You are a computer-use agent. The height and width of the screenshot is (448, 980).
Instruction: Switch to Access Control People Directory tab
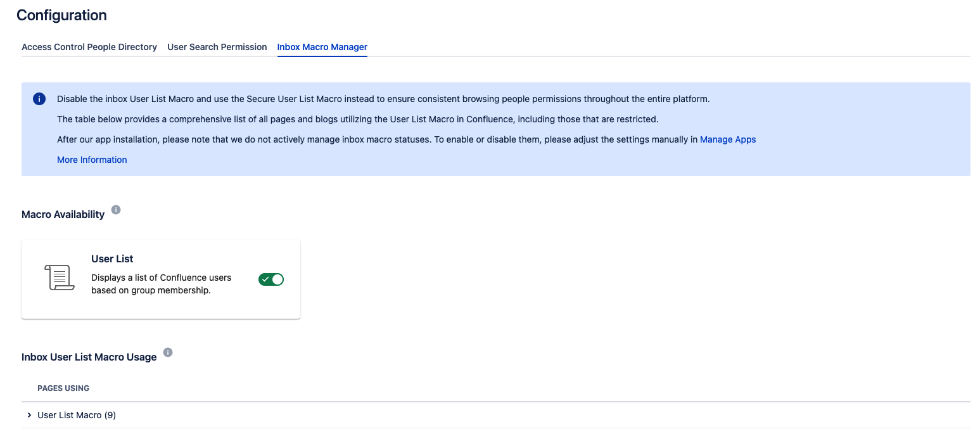89,47
